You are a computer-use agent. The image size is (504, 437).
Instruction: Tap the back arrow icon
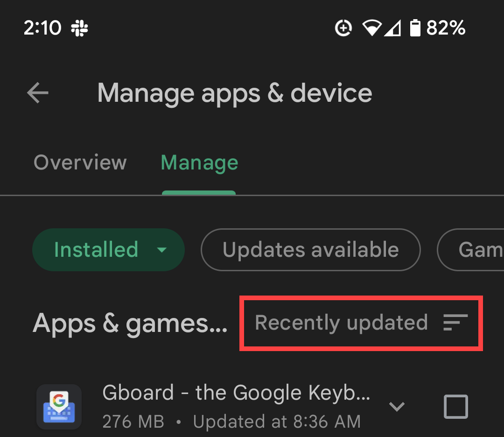(x=38, y=92)
